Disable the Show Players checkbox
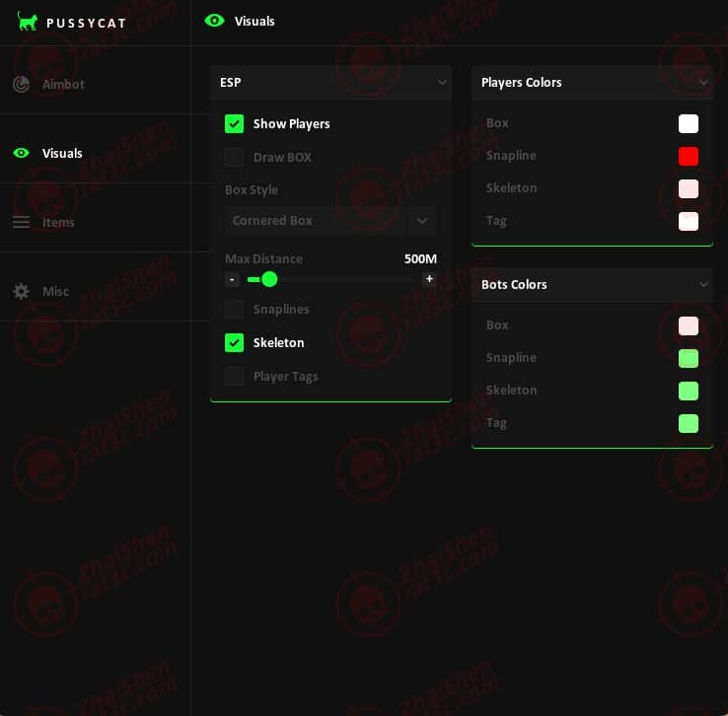The width and height of the screenshot is (728, 716). pyautogui.click(x=234, y=124)
